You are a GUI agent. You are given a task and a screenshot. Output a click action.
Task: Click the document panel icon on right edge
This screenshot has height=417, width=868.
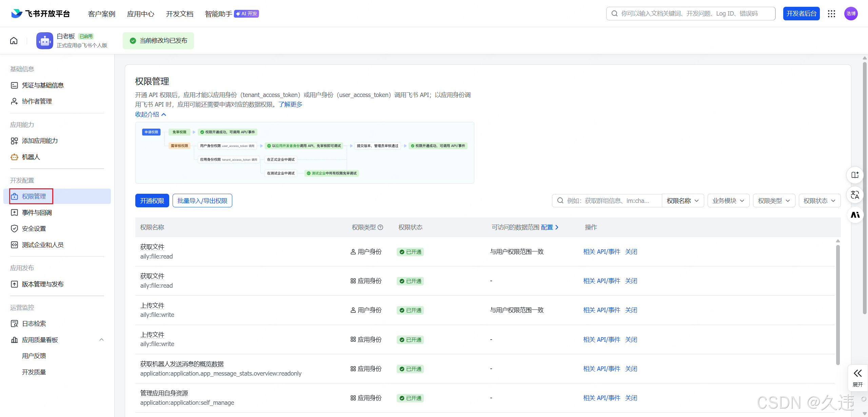(855, 175)
